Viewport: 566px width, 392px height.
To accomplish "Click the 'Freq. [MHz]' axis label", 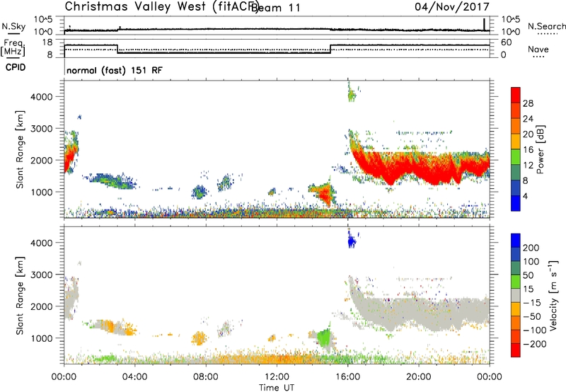I will click(x=13, y=48).
